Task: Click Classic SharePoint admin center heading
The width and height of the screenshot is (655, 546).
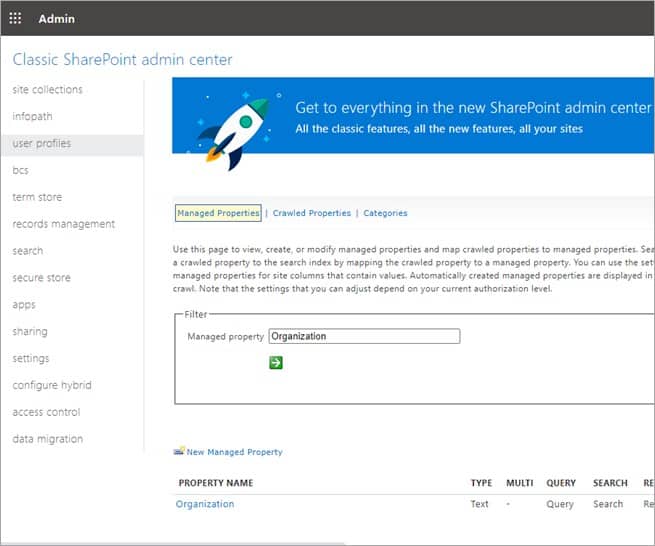Action: 122,60
